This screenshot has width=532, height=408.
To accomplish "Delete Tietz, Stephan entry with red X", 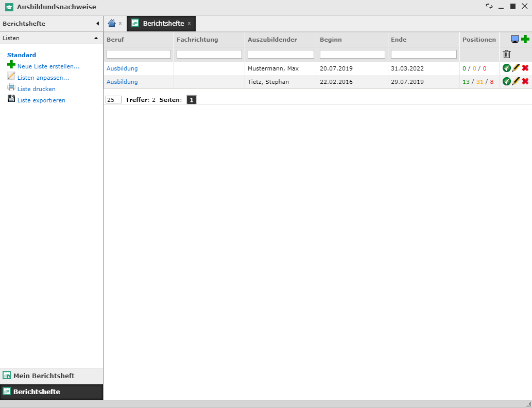I will pyautogui.click(x=525, y=82).
